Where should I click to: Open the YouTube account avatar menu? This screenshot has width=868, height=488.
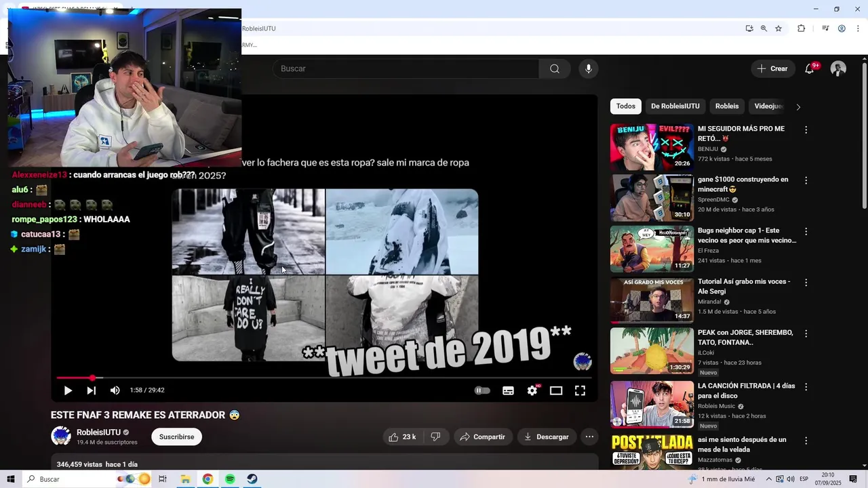coord(839,68)
